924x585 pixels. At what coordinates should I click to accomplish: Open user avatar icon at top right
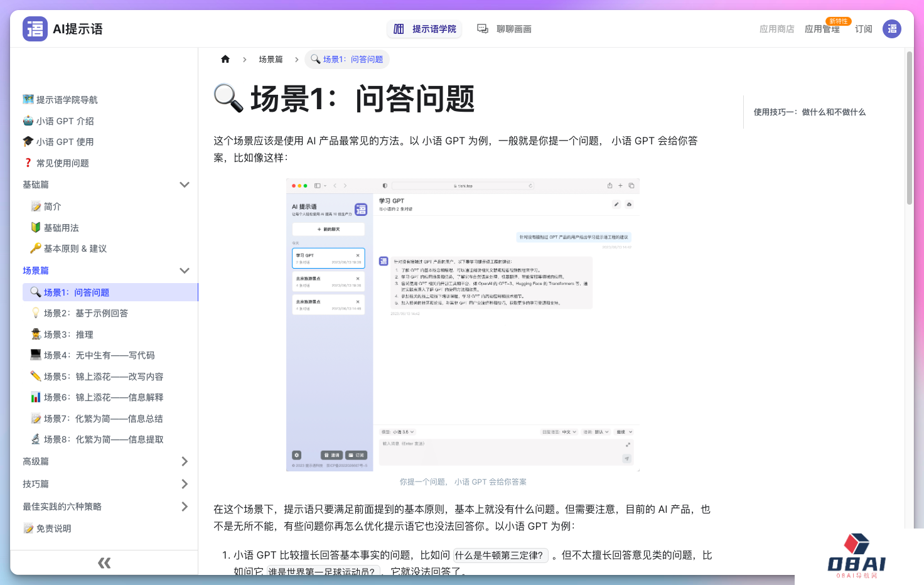tap(891, 29)
